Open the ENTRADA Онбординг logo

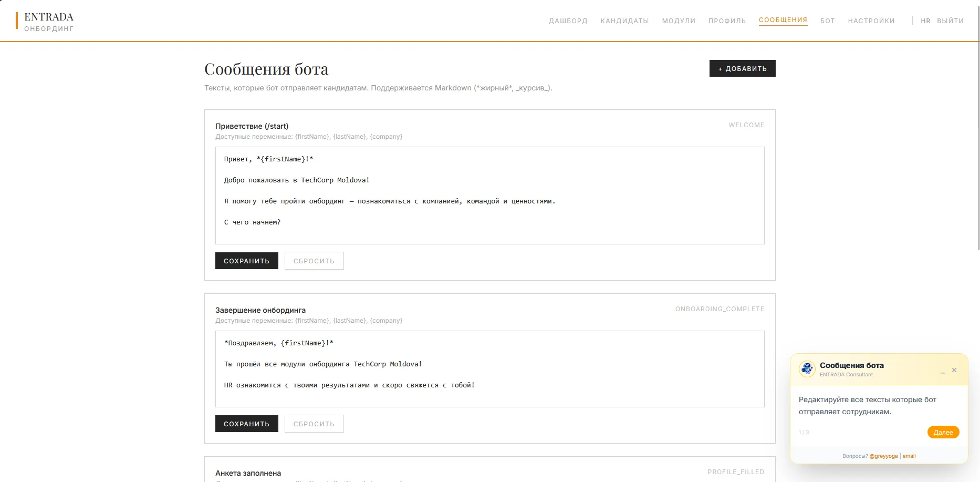coord(46,22)
